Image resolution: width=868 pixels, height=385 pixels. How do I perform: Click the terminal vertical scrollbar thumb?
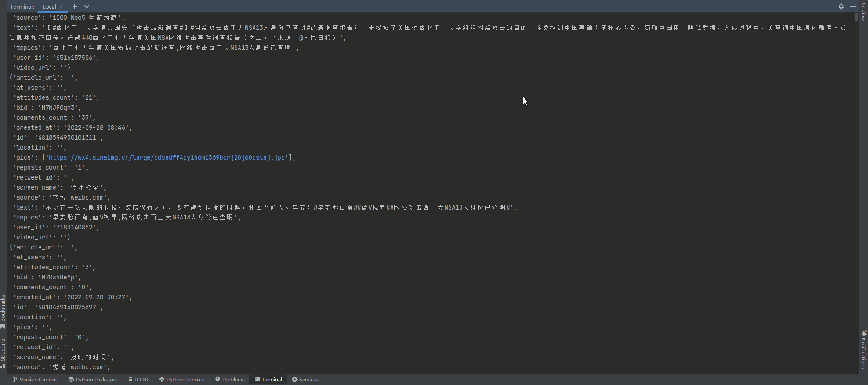tap(856, 17)
